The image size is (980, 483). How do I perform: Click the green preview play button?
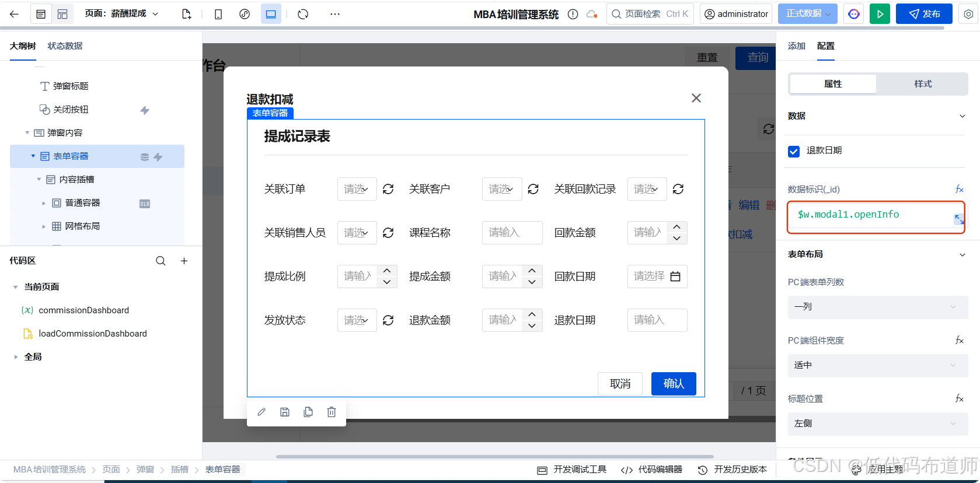pyautogui.click(x=880, y=14)
